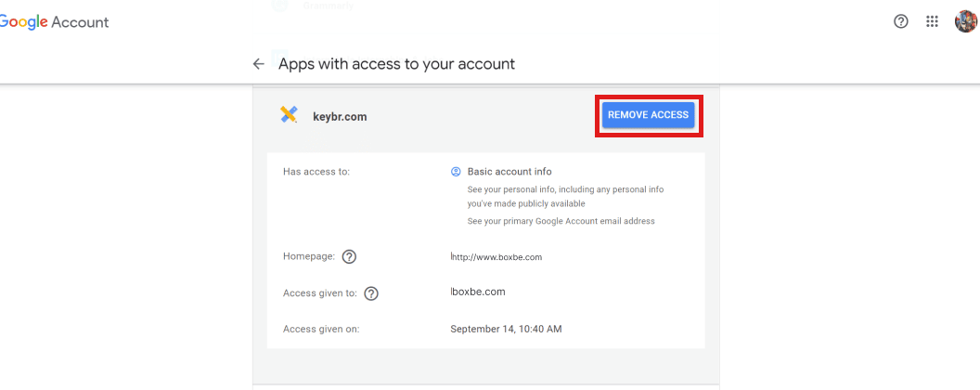Click the 'Access given on:' label
The width and height of the screenshot is (980, 390).
[x=320, y=329]
